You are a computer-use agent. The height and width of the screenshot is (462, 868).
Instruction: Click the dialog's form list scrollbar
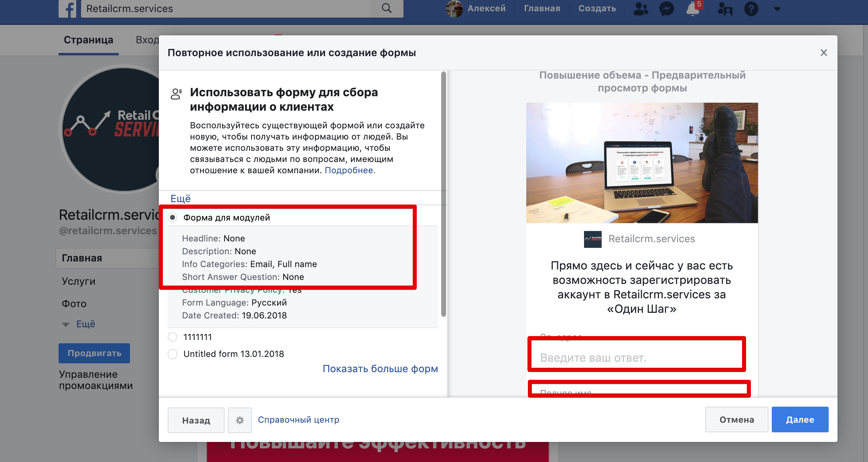tap(444, 194)
